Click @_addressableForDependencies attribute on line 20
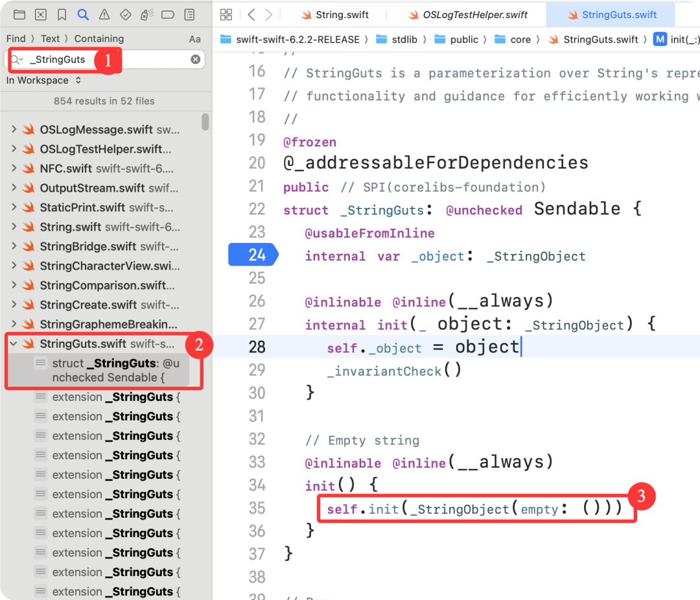This screenshot has width=700, height=600. click(x=436, y=163)
